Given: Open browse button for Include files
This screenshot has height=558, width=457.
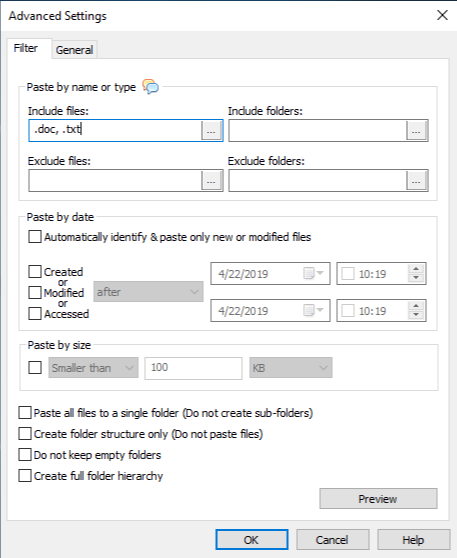Looking at the screenshot, I should coord(211,131).
